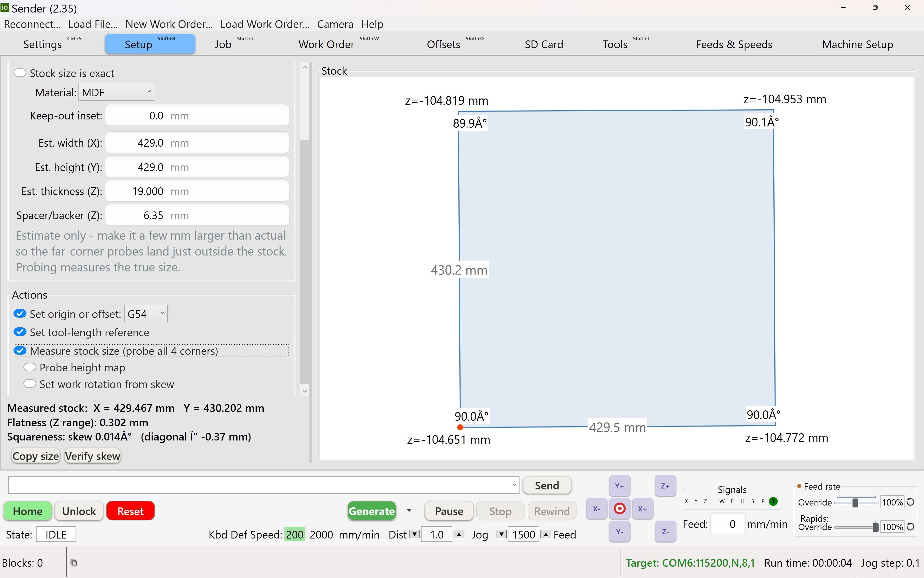Reset the rapids override to 100%
The height and width of the screenshot is (578, 924).
click(x=911, y=527)
